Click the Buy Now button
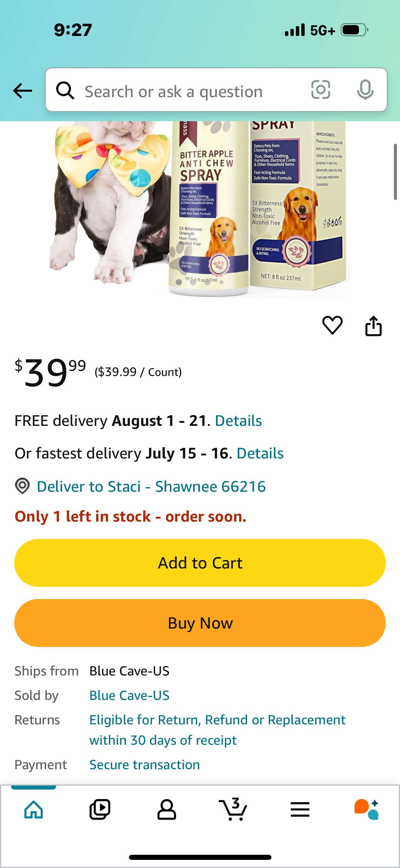The width and height of the screenshot is (400, 868). pos(200,623)
